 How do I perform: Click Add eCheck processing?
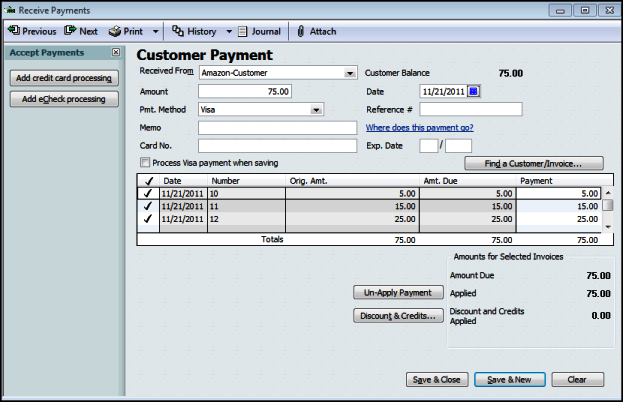pyautogui.click(x=63, y=99)
